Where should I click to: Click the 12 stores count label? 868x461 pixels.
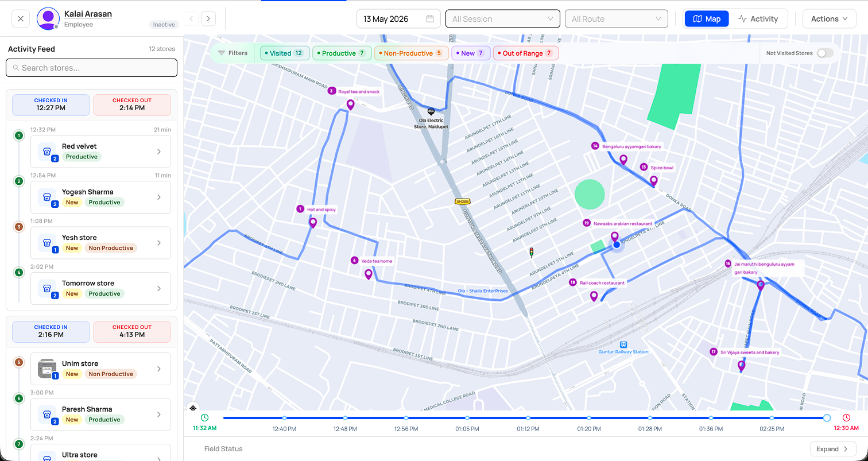(162, 49)
